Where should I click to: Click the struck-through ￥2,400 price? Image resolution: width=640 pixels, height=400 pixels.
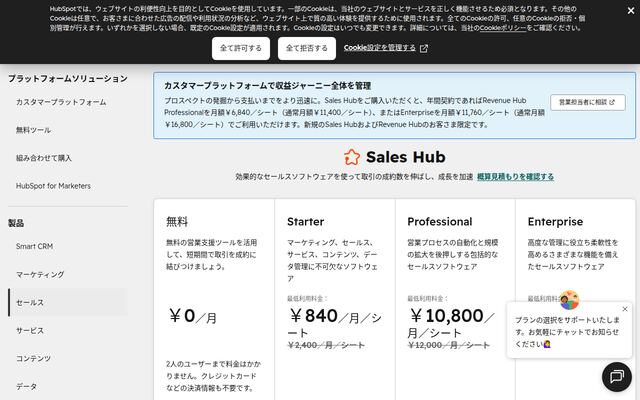pyautogui.click(x=326, y=345)
